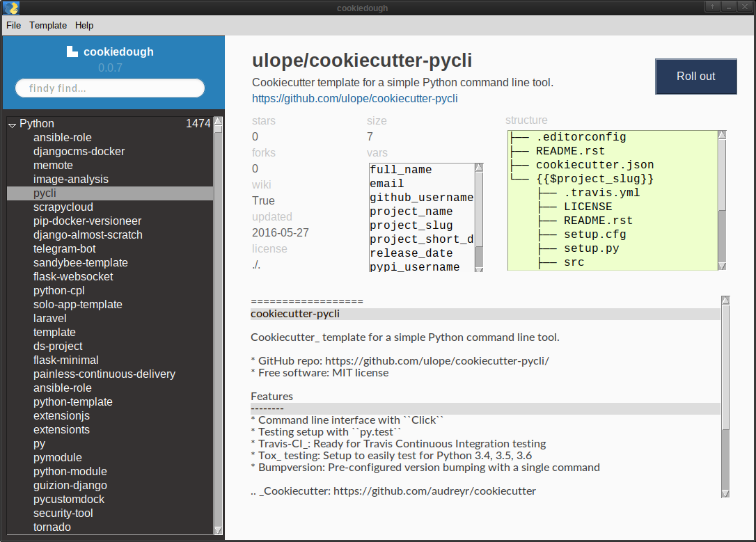Select the python-template entry

73,402
